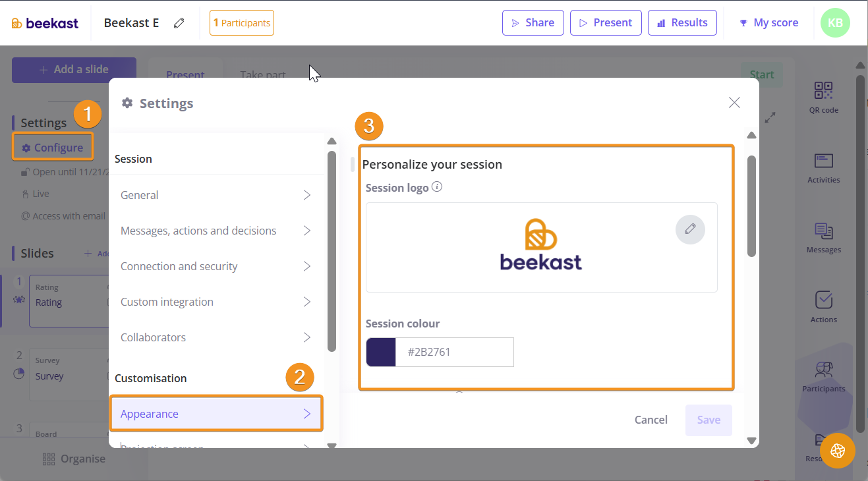
Task: Open the QR code panel
Action: click(x=823, y=97)
